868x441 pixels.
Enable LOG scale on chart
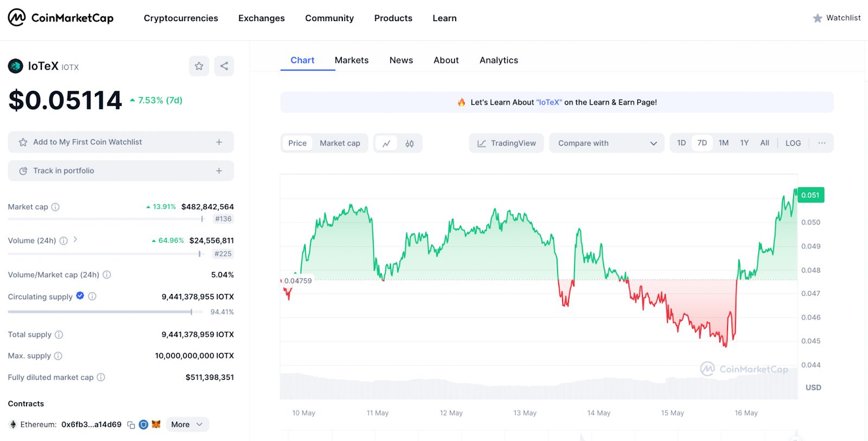coord(793,143)
